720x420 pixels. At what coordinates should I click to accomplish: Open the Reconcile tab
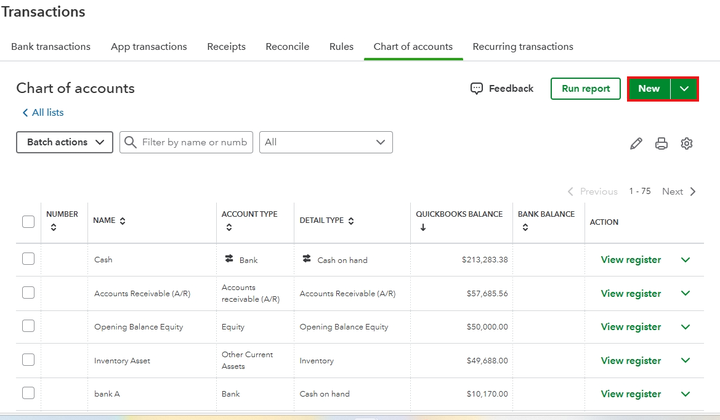click(x=287, y=47)
